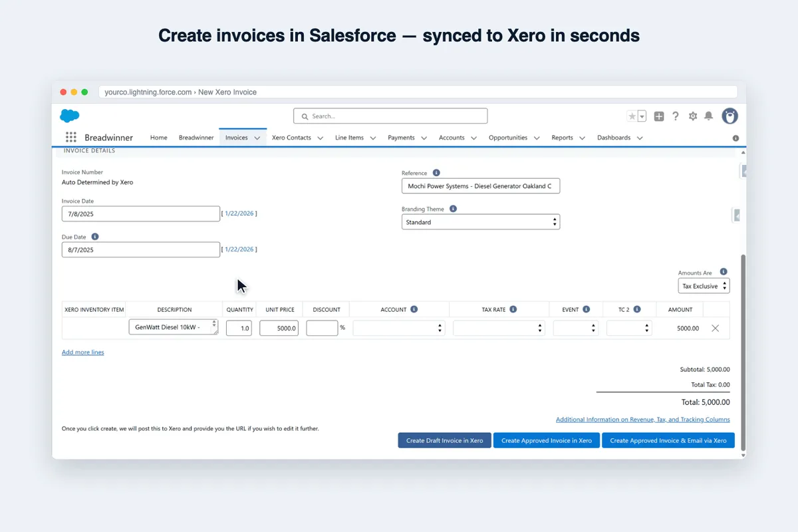Open the Breadwinner tab
Viewport: 798px width, 532px height.
[196, 138]
